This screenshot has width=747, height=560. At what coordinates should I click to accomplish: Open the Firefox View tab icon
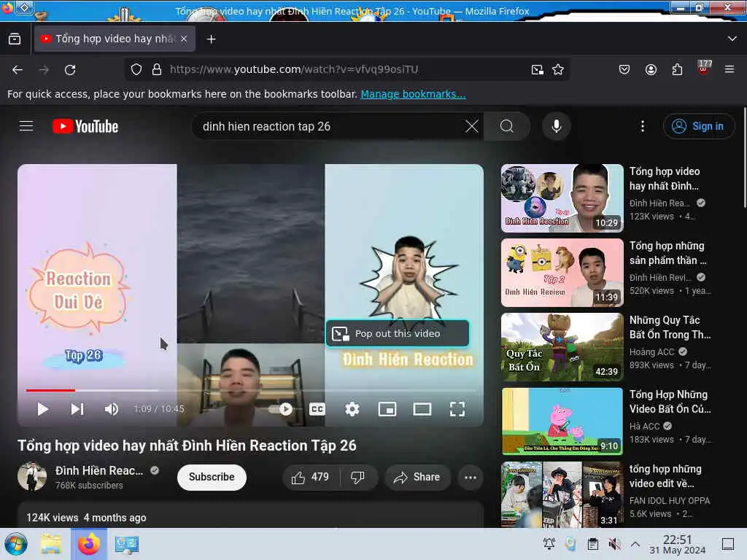[x=15, y=39]
